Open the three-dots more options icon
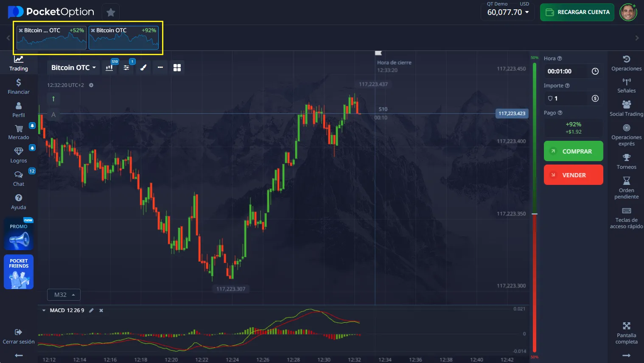This screenshot has height=363, width=644. pyautogui.click(x=160, y=67)
